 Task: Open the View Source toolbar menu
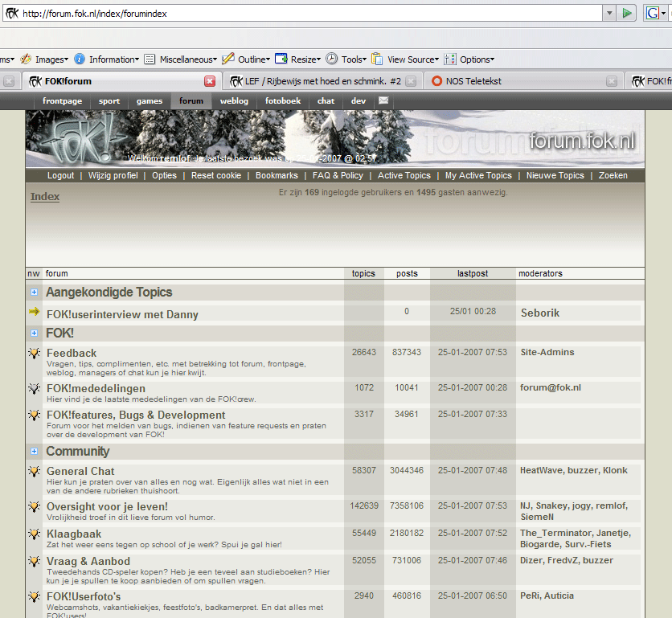click(405, 59)
